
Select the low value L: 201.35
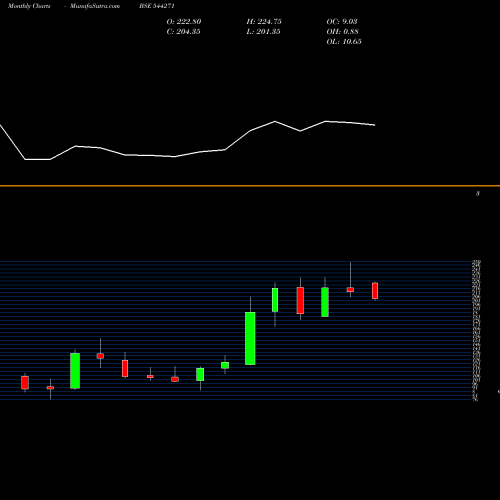click(x=263, y=31)
